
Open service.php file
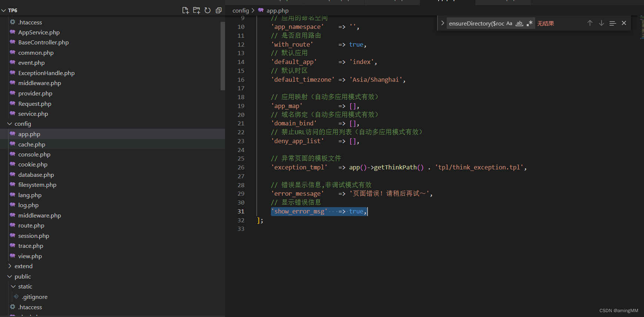(33, 114)
